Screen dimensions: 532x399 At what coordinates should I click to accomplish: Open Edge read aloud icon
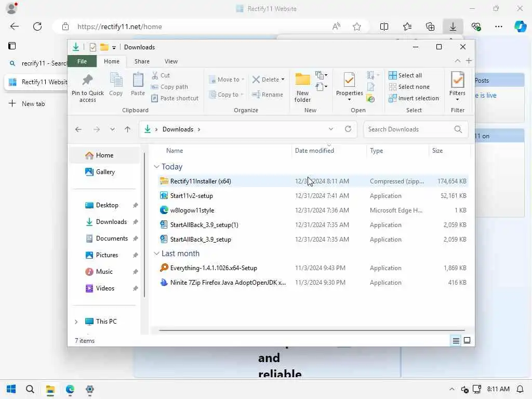pyautogui.click(x=336, y=26)
